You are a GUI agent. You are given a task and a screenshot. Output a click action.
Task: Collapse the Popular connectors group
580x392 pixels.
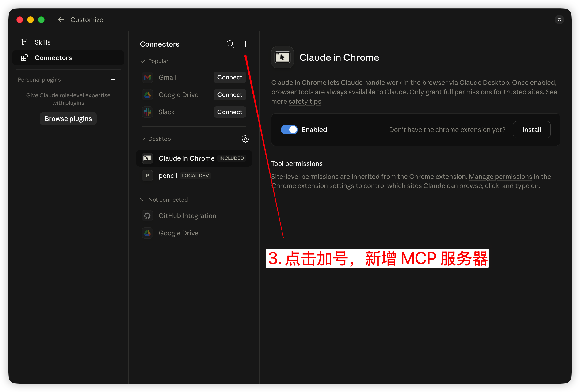click(x=143, y=61)
